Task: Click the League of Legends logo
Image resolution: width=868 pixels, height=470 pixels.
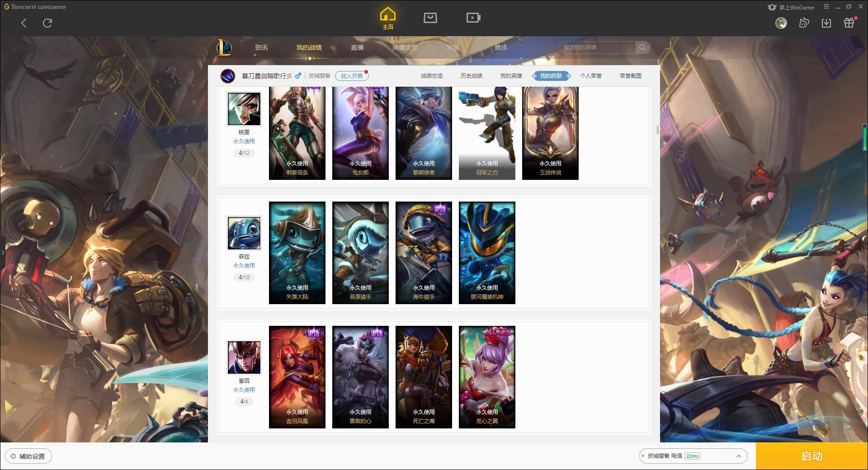Action: coord(224,47)
